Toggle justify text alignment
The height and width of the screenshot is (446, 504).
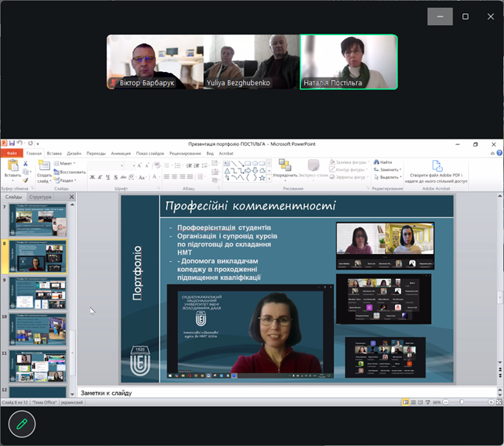(x=190, y=176)
